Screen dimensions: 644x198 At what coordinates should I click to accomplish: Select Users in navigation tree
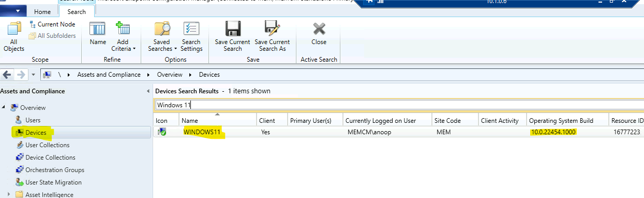coord(33,120)
